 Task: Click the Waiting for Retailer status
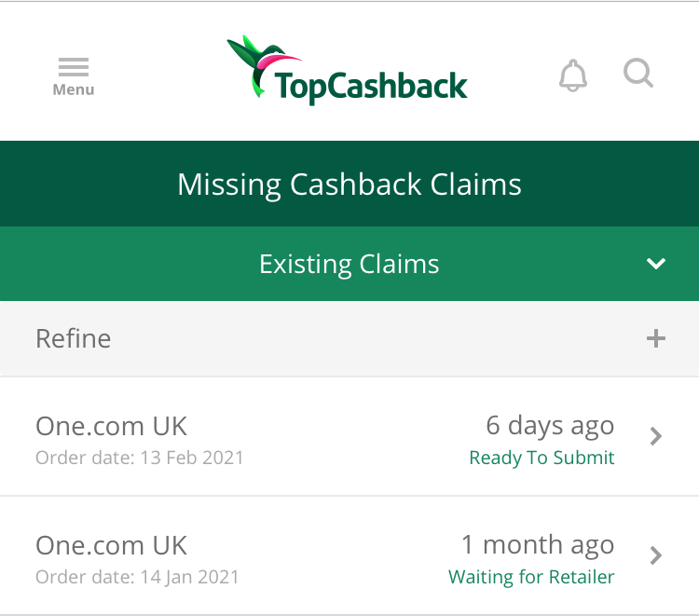pyautogui.click(x=531, y=577)
